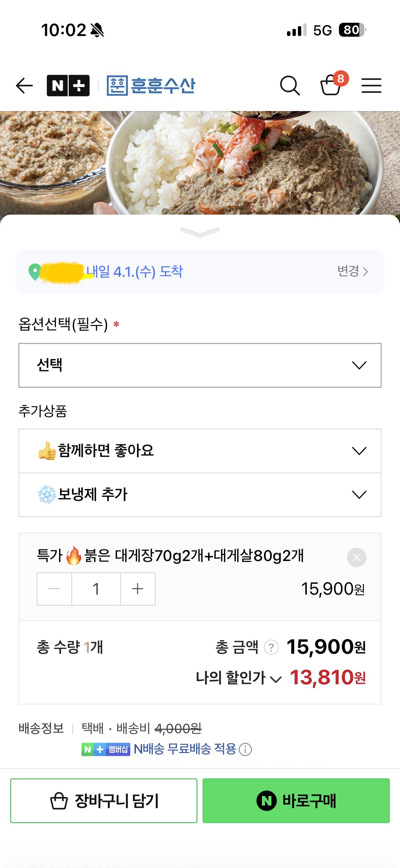Image resolution: width=400 pixels, height=868 pixels.
Task: Decrease quantity with minus button
Action: 54,589
